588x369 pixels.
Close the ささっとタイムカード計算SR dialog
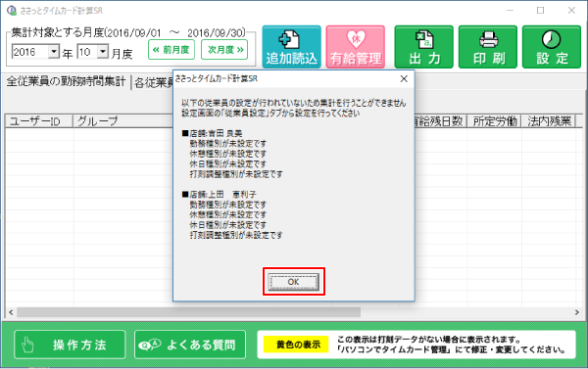click(404, 78)
